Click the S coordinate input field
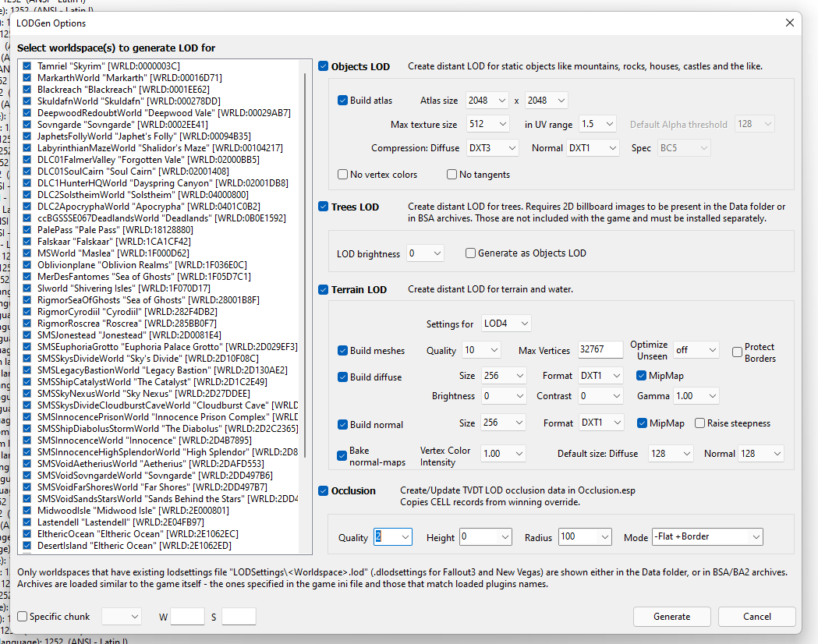818x644 pixels. [x=239, y=617]
